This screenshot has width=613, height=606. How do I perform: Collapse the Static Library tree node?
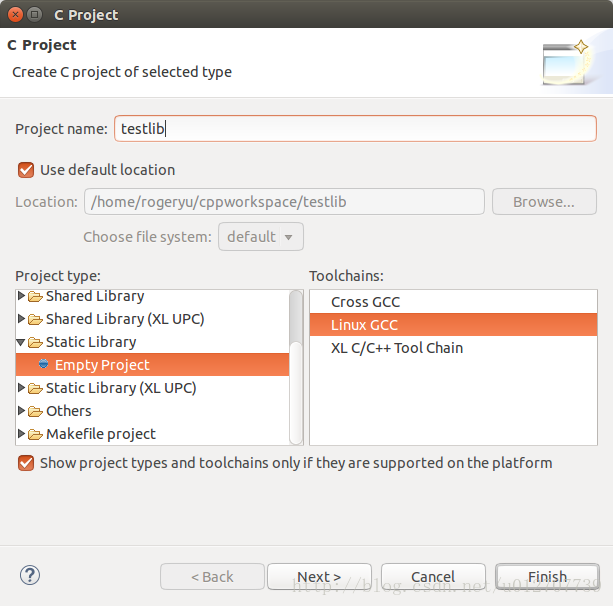click(x=21, y=343)
